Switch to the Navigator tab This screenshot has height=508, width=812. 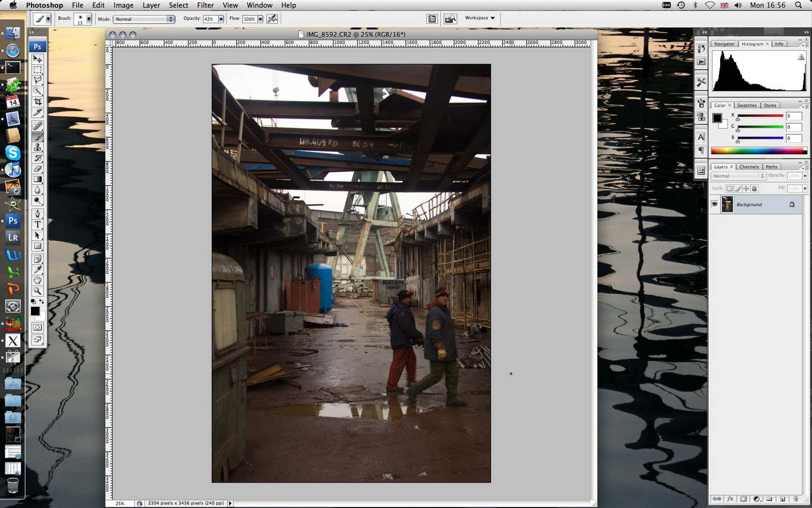724,44
